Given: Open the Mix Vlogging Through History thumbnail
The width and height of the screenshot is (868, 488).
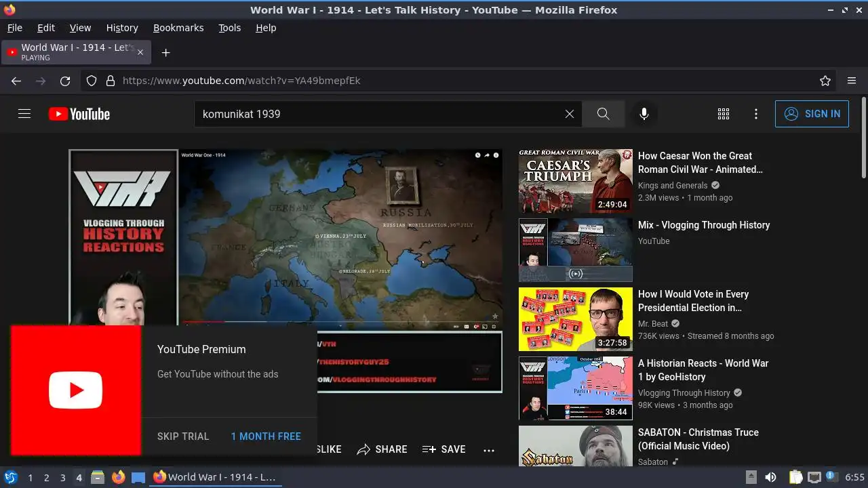Looking at the screenshot, I should pyautogui.click(x=576, y=250).
